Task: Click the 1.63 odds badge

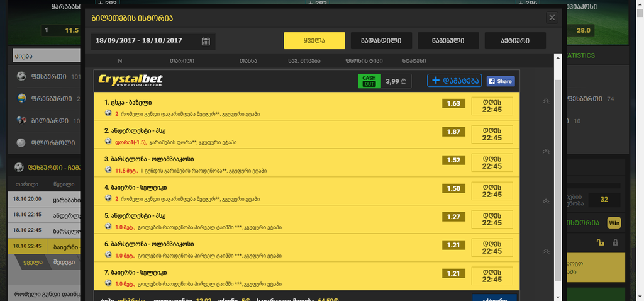Action: coord(453,104)
